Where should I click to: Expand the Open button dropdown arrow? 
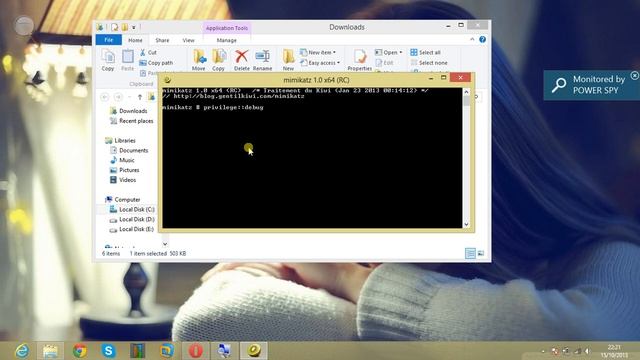pyautogui.click(x=401, y=52)
